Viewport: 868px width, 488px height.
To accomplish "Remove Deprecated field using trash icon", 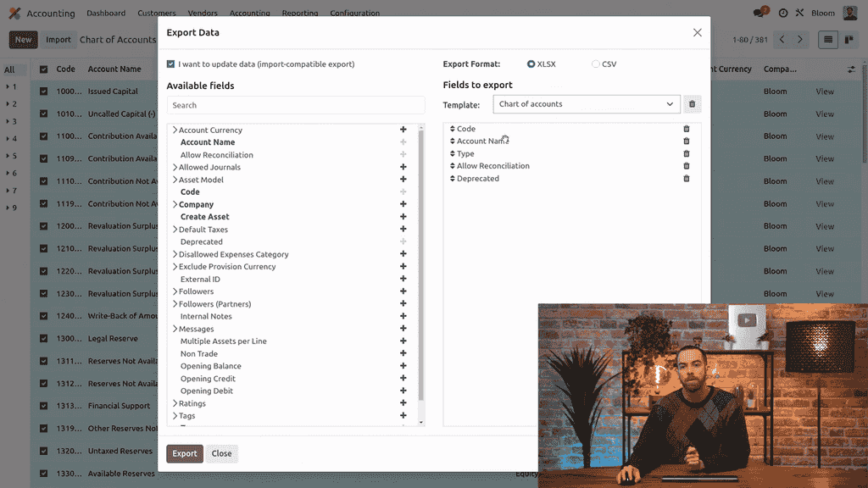I will click(687, 179).
